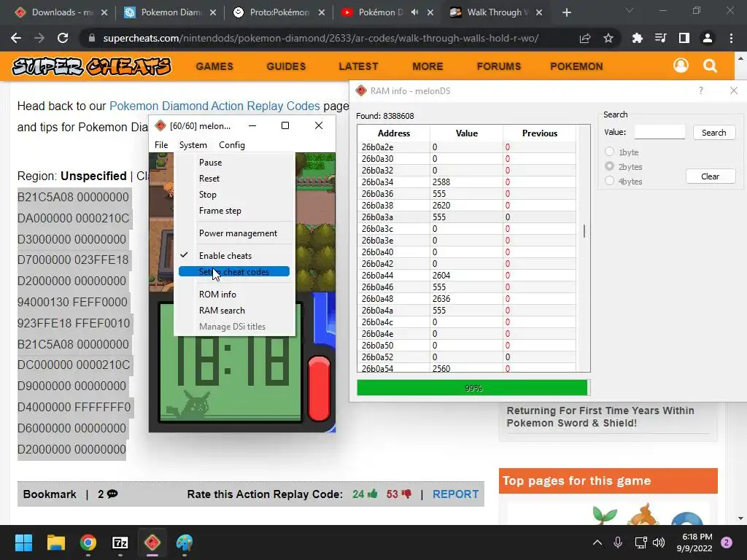Open Pokemon Diamond Action Replay Codes link
Viewport: 747px width, 560px height.
214,106
